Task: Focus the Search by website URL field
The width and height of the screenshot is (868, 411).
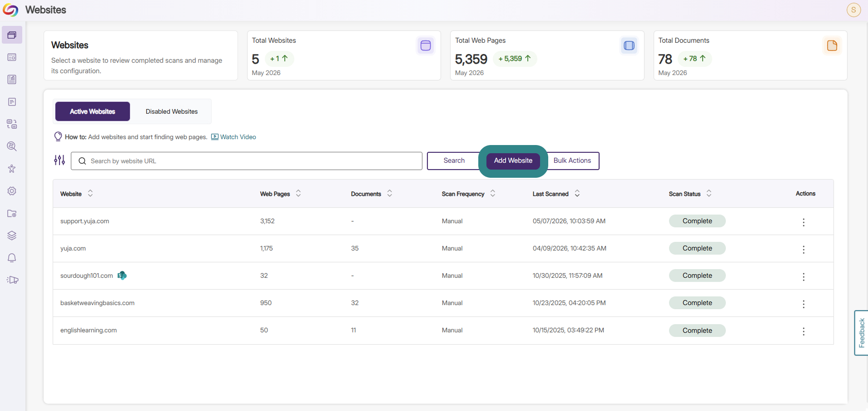Action: (247, 161)
